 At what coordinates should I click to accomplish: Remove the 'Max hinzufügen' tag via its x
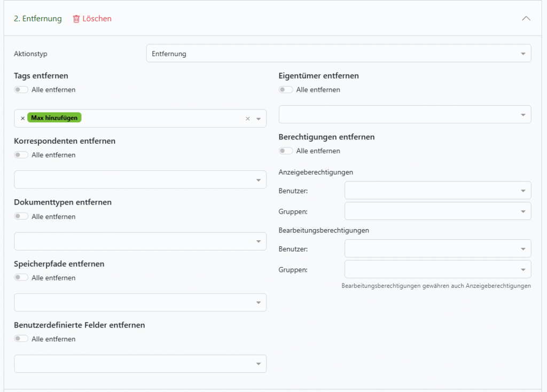22,119
